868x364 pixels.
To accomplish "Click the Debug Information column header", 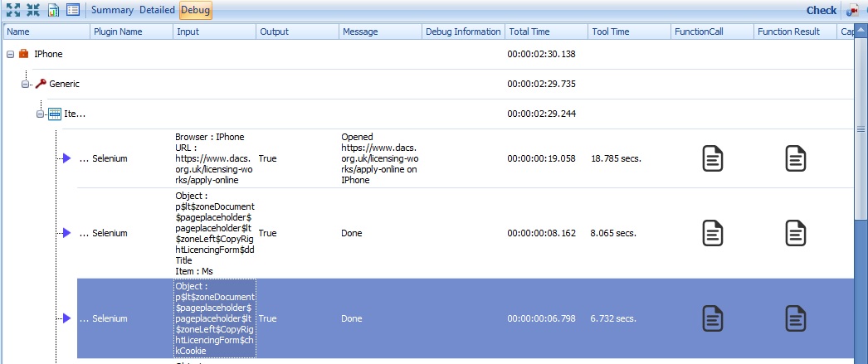I will [464, 32].
